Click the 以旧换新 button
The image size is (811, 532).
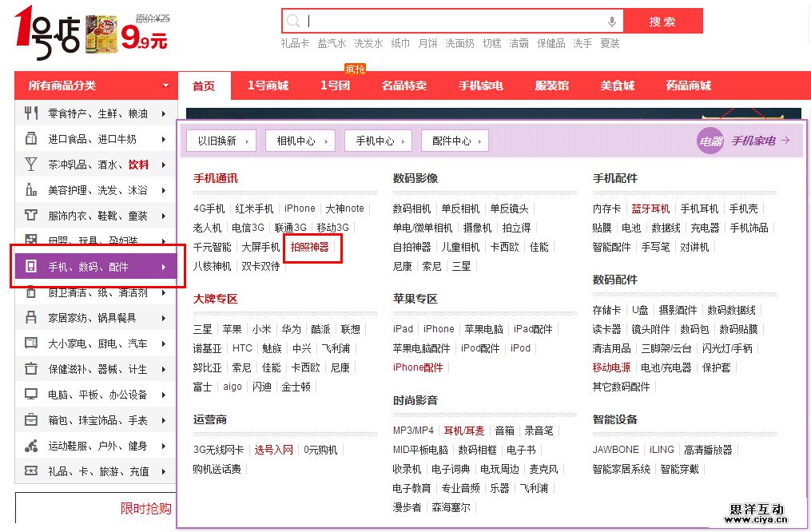coord(221,141)
